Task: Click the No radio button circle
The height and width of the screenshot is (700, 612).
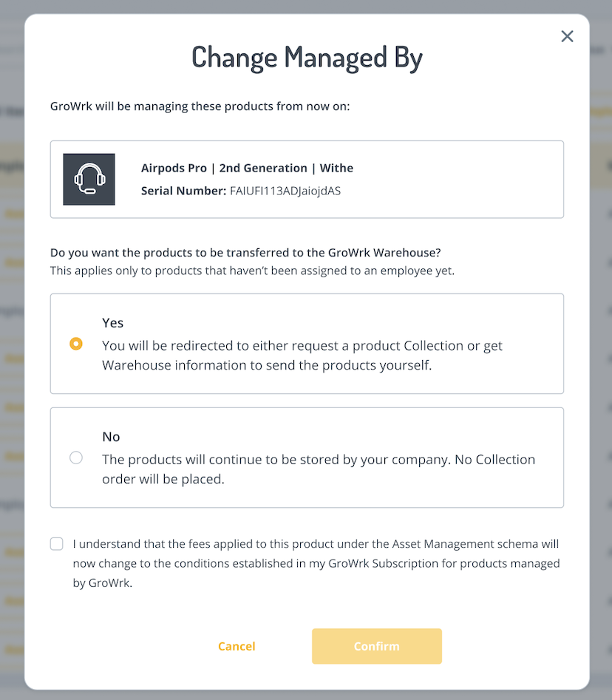Action: 76,458
